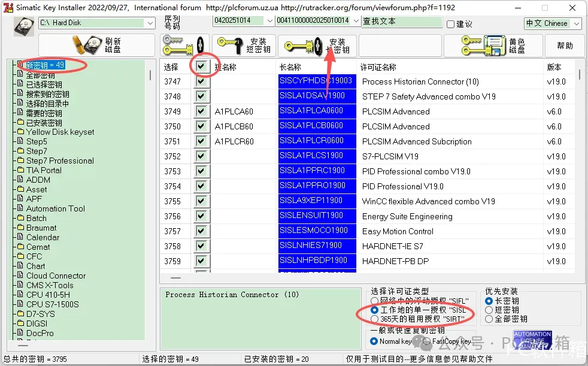Open Yellow Disk keyset folder
This screenshot has width=588, height=366.
click(x=60, y=132)
